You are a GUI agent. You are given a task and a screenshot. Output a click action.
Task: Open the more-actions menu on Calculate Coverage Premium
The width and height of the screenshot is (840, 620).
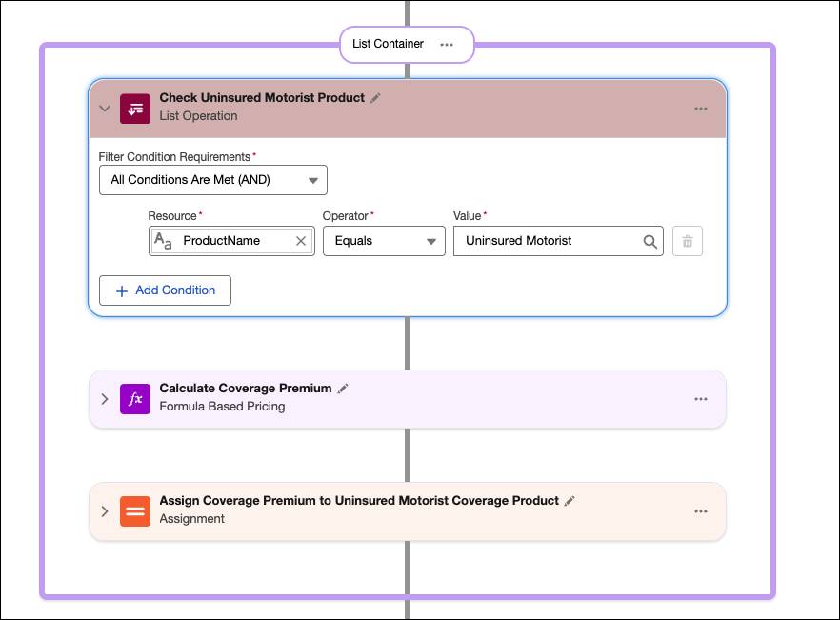(701, 399)
